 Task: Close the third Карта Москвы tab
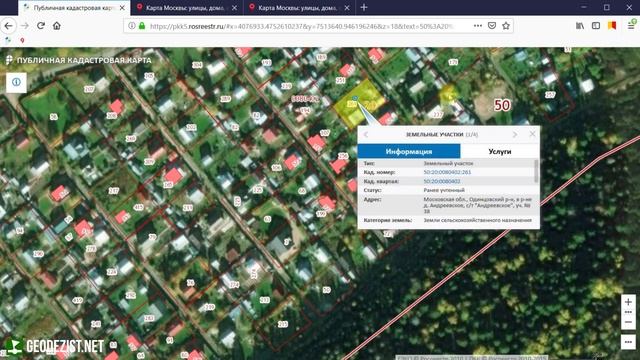point(347,8)
